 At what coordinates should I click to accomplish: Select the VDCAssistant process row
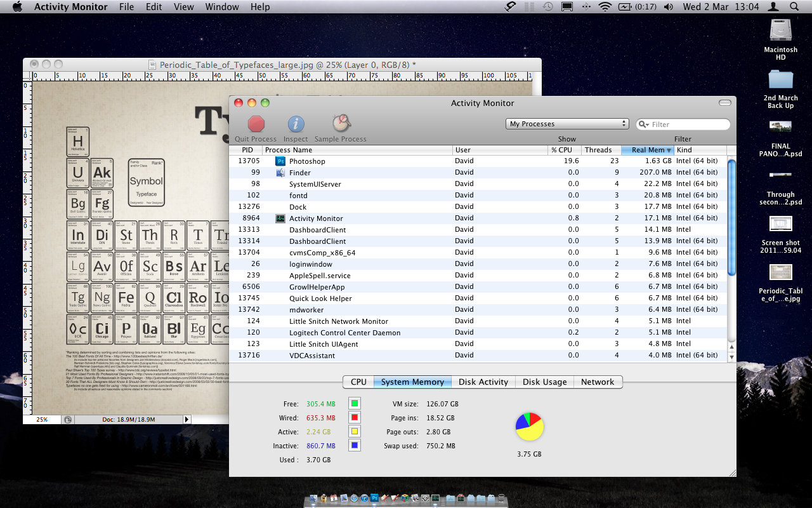478,356
